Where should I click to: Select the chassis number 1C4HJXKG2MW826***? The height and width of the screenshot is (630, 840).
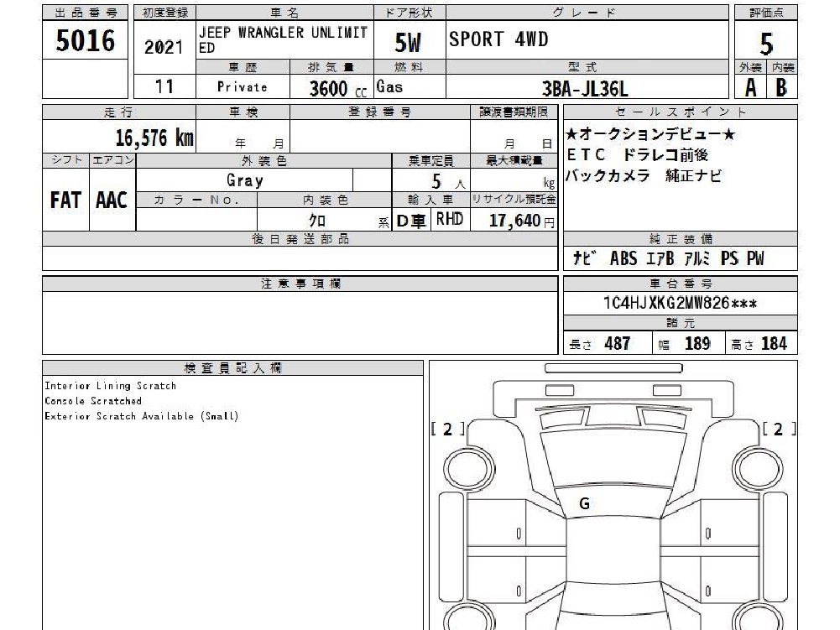pyautogui.click(x=680, y=303)
